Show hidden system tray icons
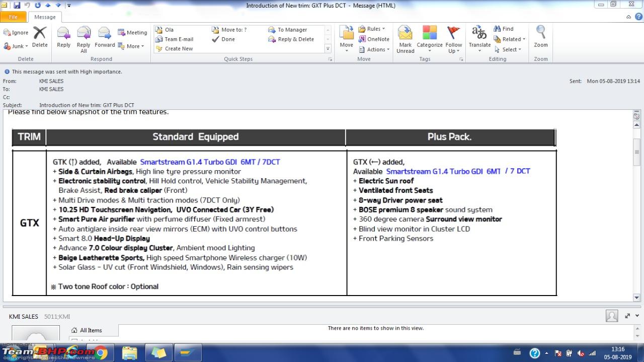644x362 pixels. click(x=546, y=353)
